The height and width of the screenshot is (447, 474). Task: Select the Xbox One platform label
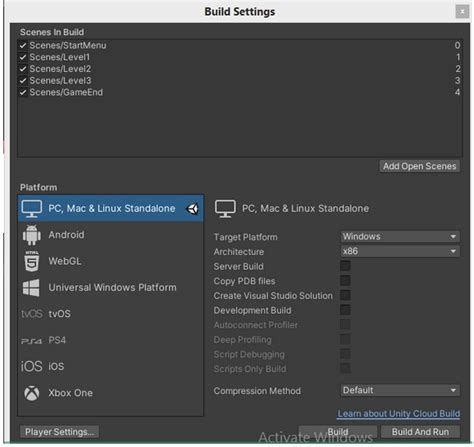[71, 393]
